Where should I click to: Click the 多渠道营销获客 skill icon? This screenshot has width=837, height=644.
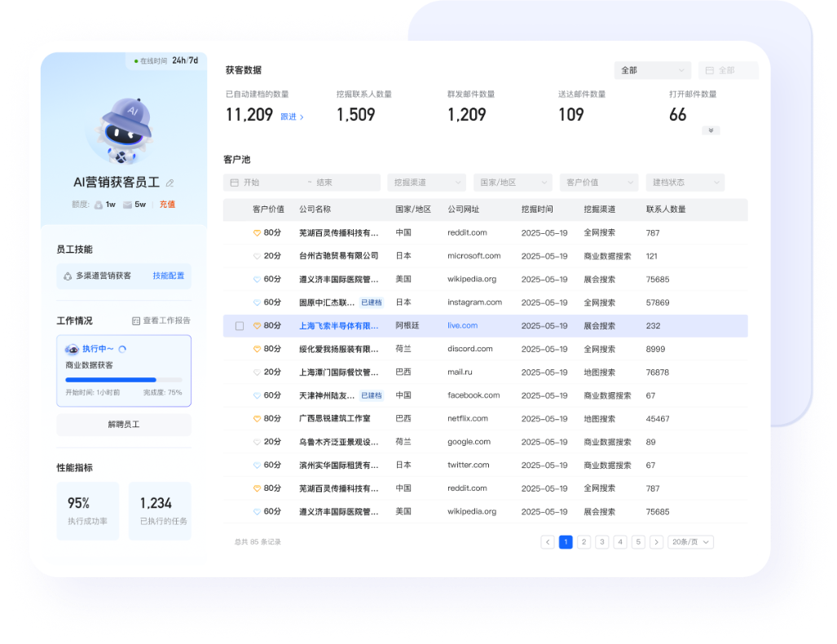click(x=67, y=276)
